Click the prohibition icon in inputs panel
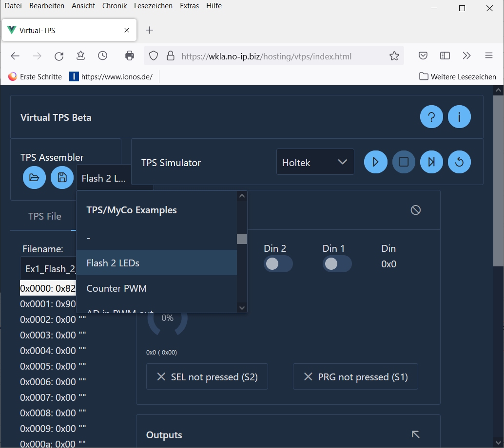 coord(415,210)
